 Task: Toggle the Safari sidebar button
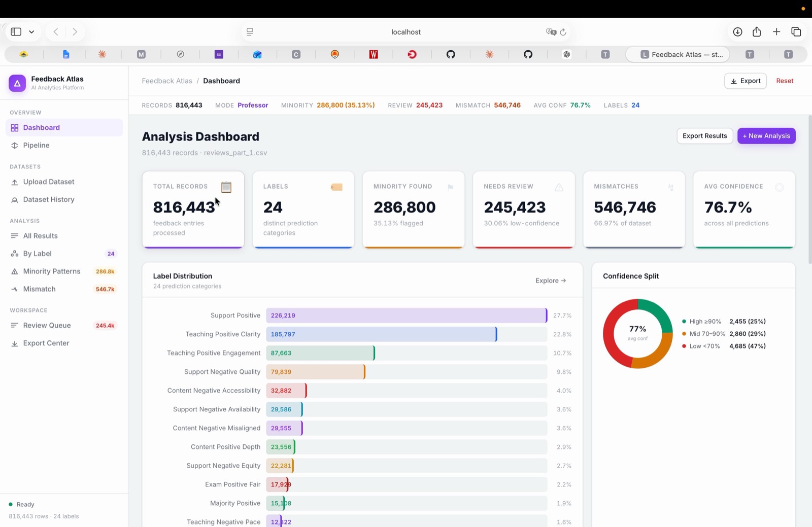[x=16, y=31]
